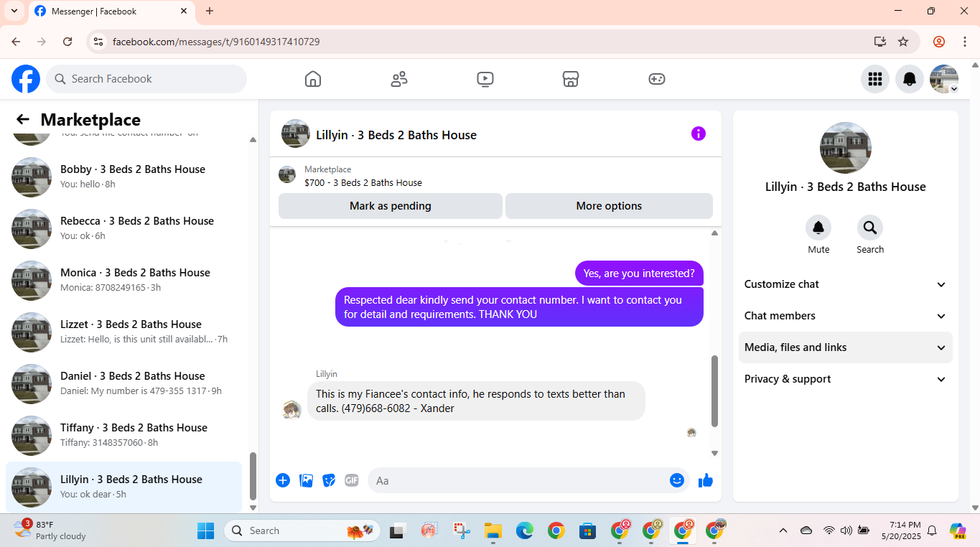
Task: Select the Lillyin conversation in list
Action: (124, 487)
